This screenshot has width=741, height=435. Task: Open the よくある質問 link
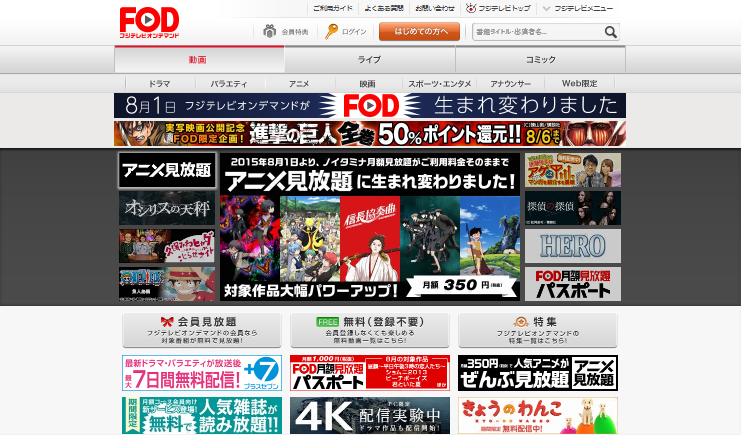(x=384, y=8)
